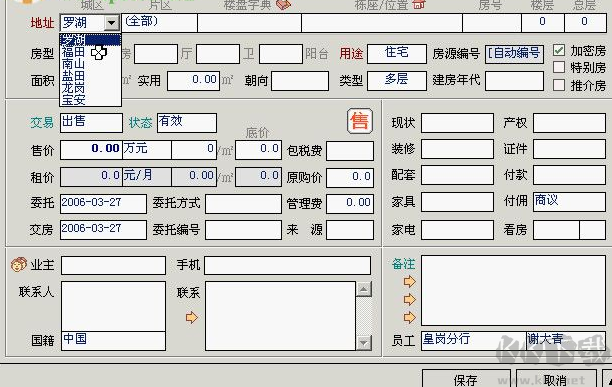
Task: Click the 原购价 input field
Action: (350, 178)
